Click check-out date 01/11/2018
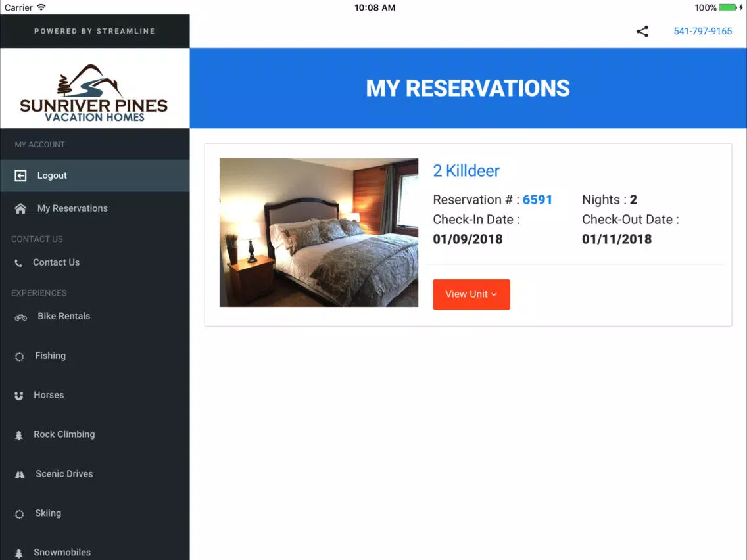Screen dimensions: 747x560 616,239
